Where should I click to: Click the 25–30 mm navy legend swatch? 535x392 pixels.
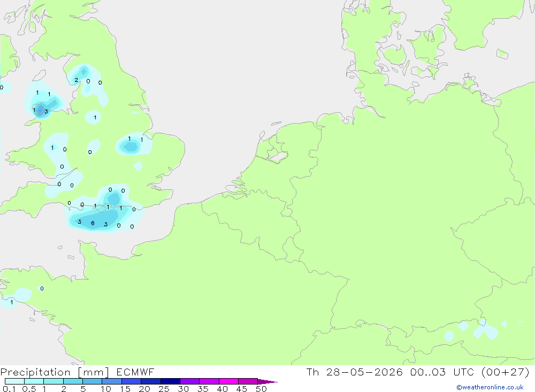click(x=170, y=381)
